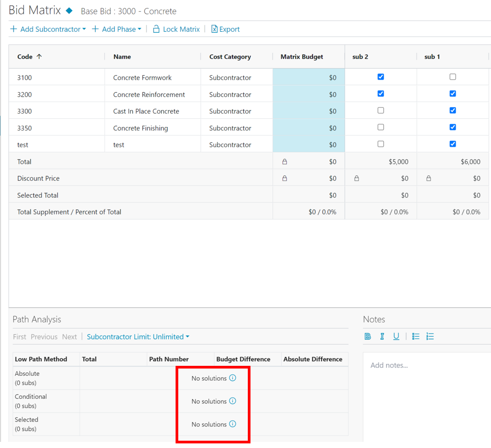Click the info icon beside Absolute No solutions
This screenshot has width=491, height=448.
pyautogui.click(x=232, y=378)
